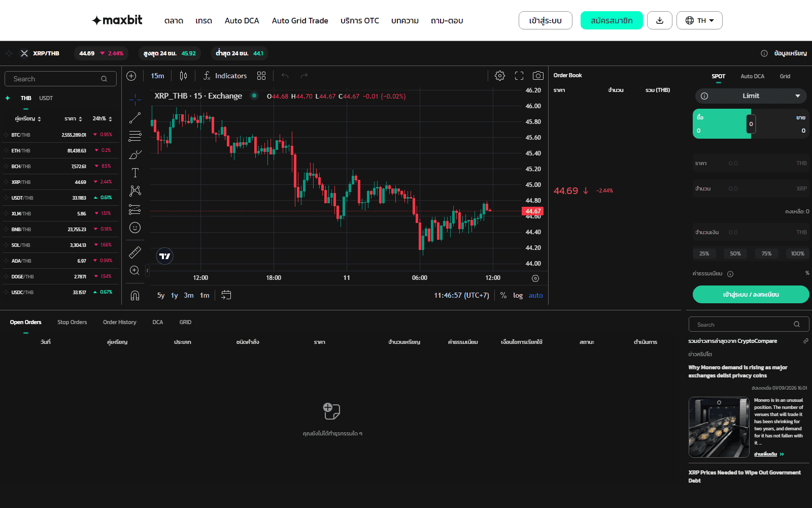Open the Limit order type dropdown
Screen dimensions: 812x508
pyautogui.click(x=751, y=96)
